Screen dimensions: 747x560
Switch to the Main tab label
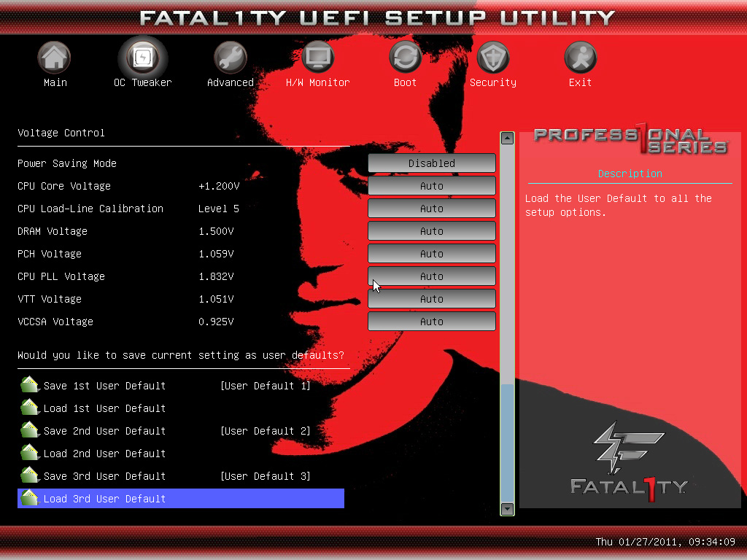[55, 82]
